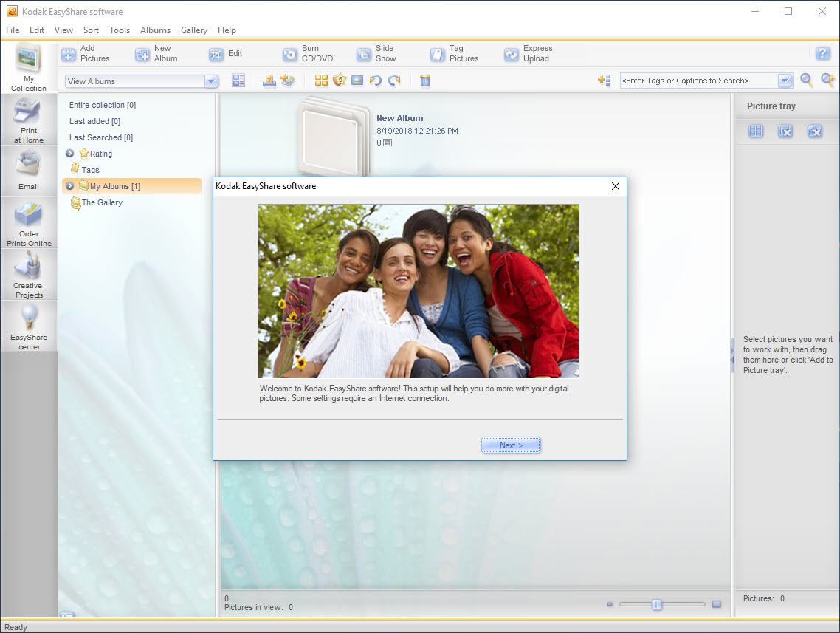
Task: Click the large thumbnail icon right of zoom slider
Action: click(x=717, y=604)
